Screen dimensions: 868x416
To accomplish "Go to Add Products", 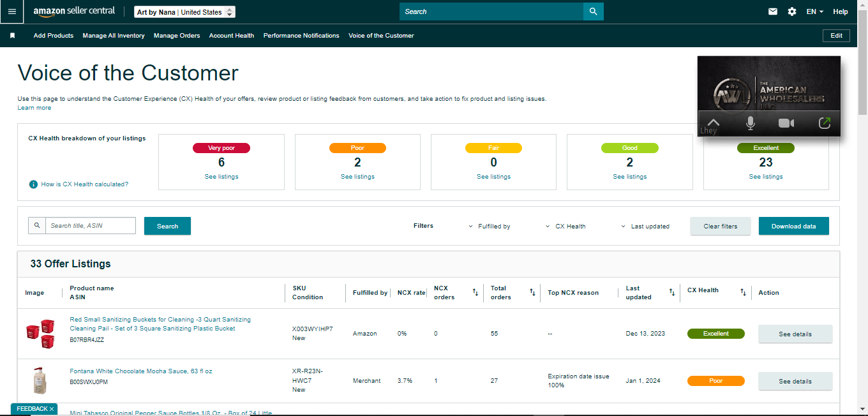I will [54, 36].
